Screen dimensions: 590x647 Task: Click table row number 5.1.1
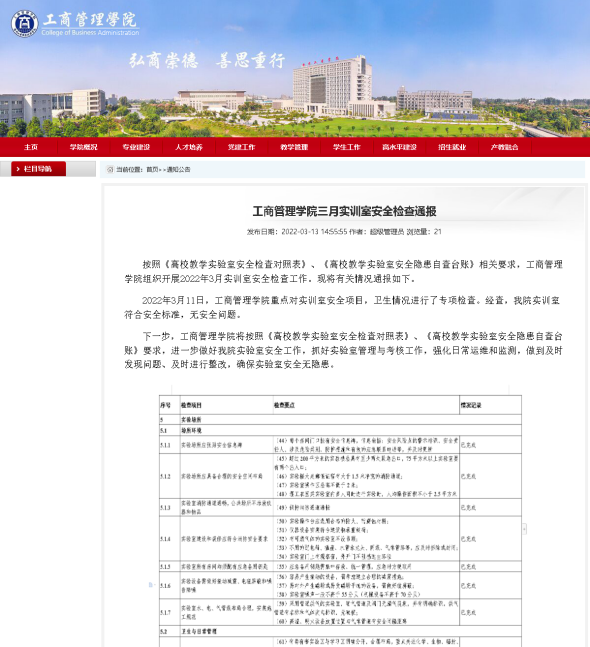point(166,445)
